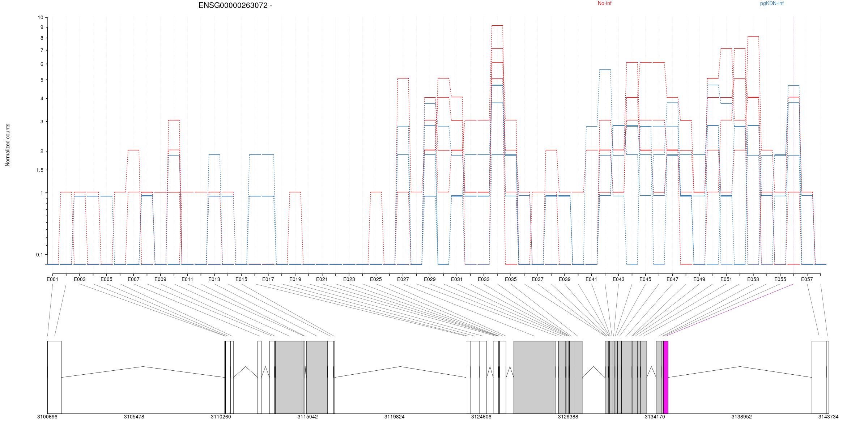Click the exon label E043

coord(618,279)
